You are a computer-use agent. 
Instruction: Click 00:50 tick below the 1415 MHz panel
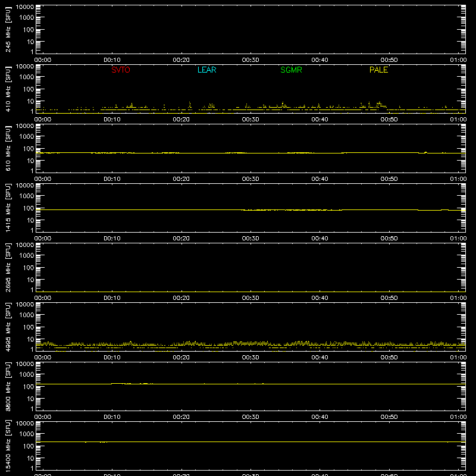(x=389, y=239)
